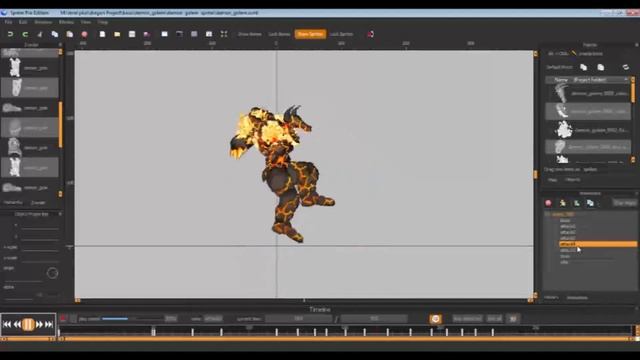The height and width of the screenshot is (360, 640).
Task: Click the red icon in Animations panel
Action: [x=548, y=203]
